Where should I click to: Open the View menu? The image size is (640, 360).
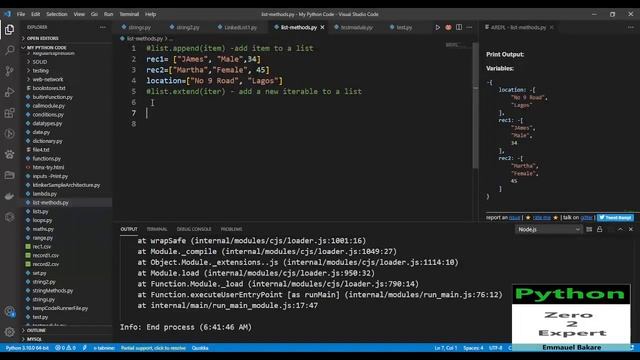click(79, 14)
